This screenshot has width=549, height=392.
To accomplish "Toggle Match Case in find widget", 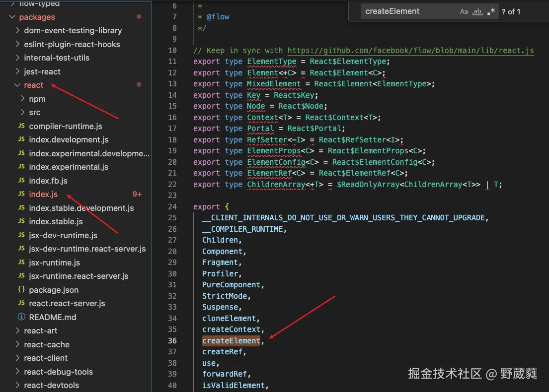I will tap(464, 11).
